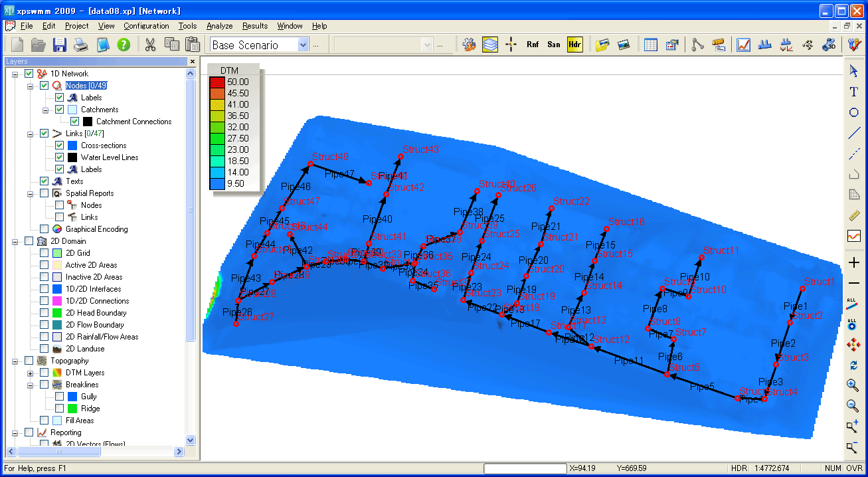Print using the printer toolbar icon
This screenshot has width=868, height=477.
coord(81,45)
